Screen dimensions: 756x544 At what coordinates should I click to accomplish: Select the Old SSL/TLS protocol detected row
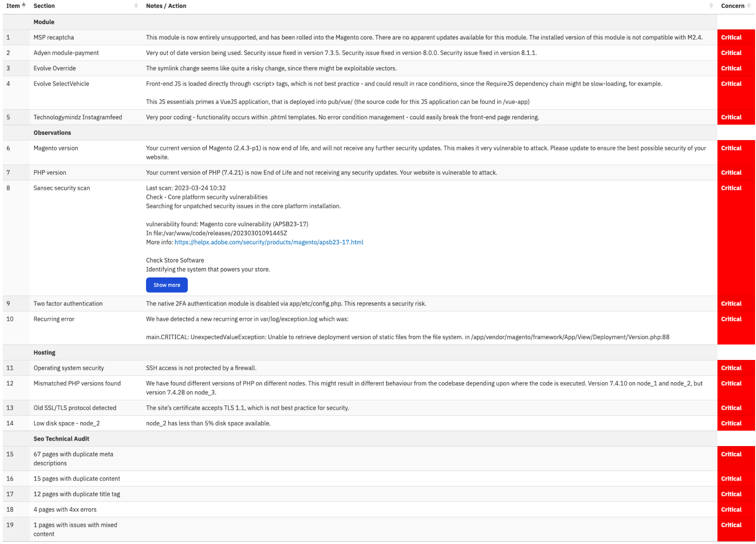378,408
